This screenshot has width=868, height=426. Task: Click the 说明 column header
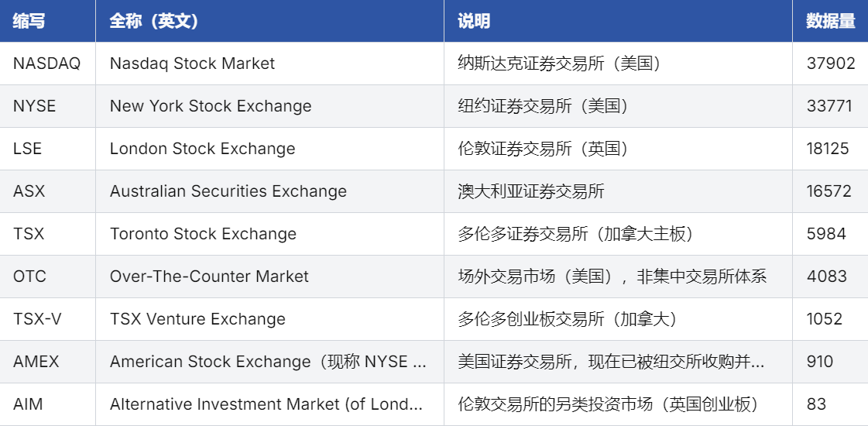[x=474, y=21]
